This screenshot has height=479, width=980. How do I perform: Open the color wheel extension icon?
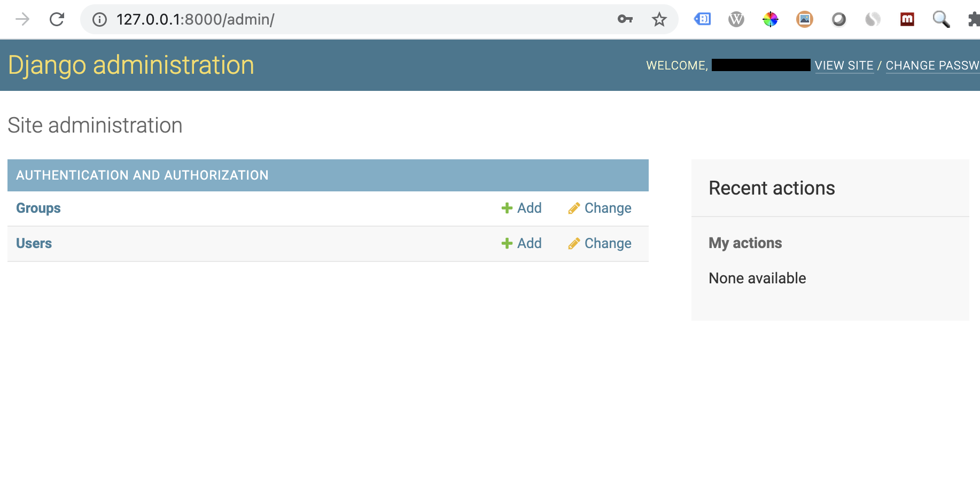771,20
